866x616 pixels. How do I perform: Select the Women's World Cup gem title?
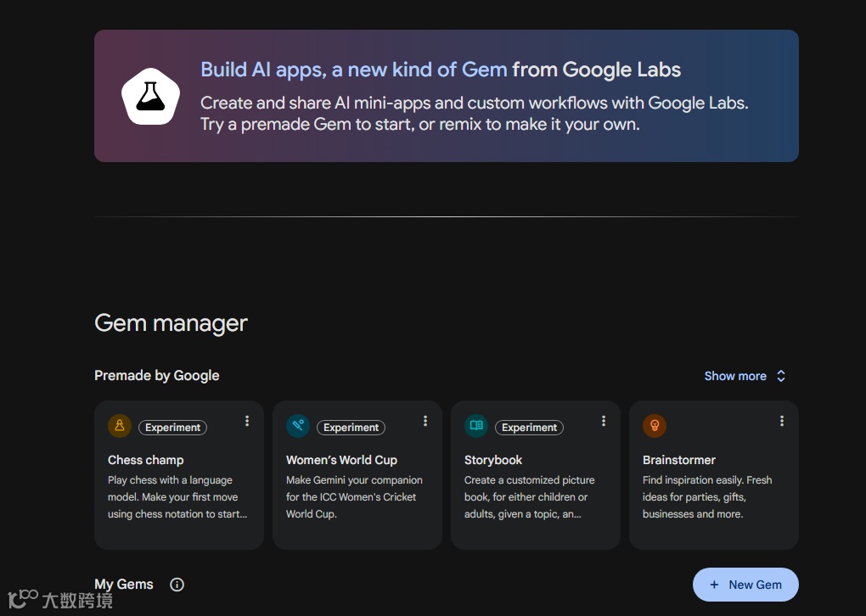341,460
